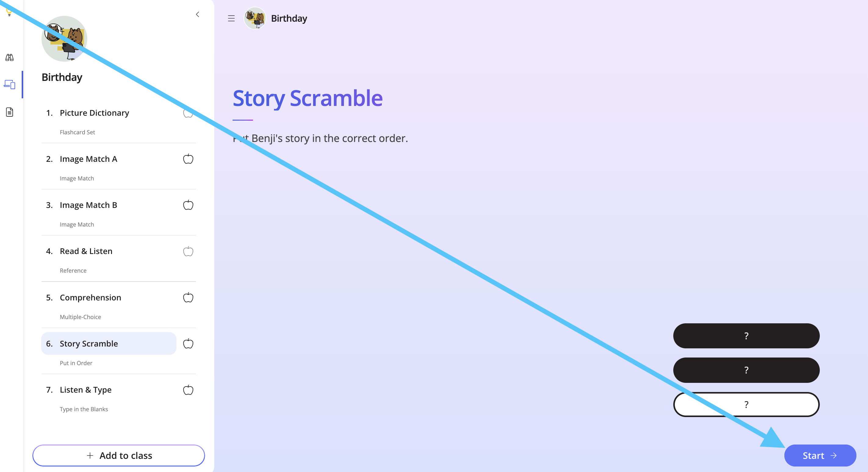Click the apple icon beside Listen & Type
The width and height of the screenshot is (868, 472).
[188, 390]
